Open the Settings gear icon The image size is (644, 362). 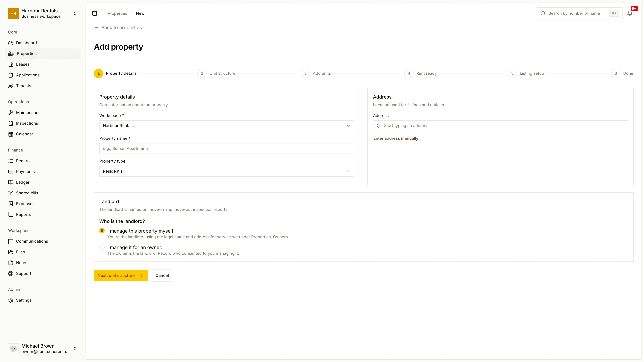pyautogui.click(x=11, y=300)
